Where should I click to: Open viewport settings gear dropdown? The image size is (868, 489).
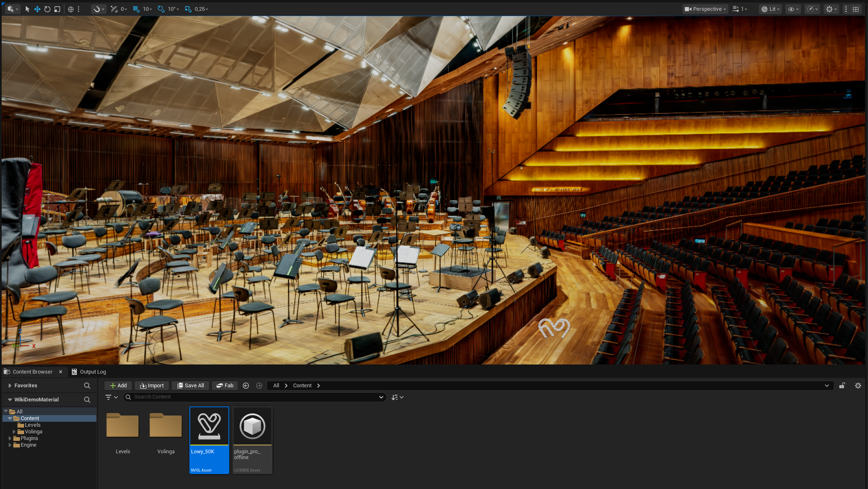tap(831, 9)
